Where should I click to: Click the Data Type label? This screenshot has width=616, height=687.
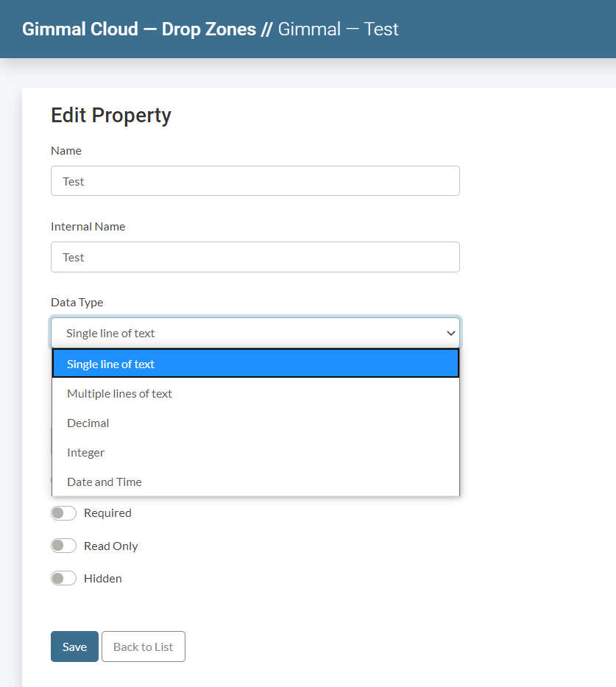pos(77,302)
